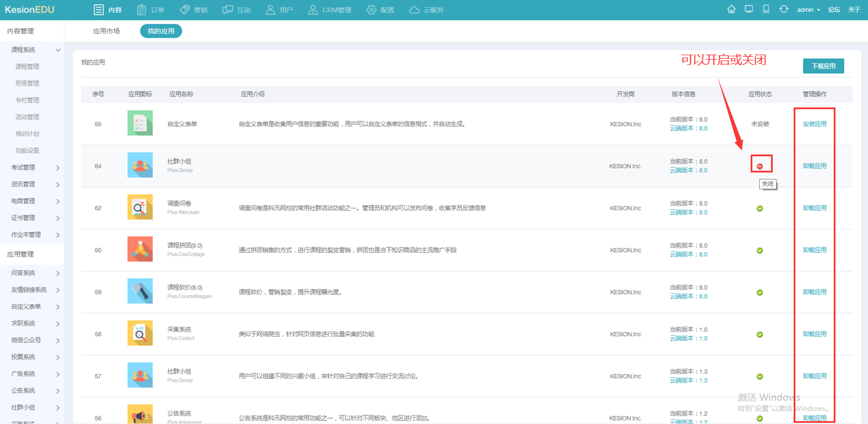Viewport: 868px width, 424px height.
Task: Open the 营销 top menu
Action: pos(193,10)
